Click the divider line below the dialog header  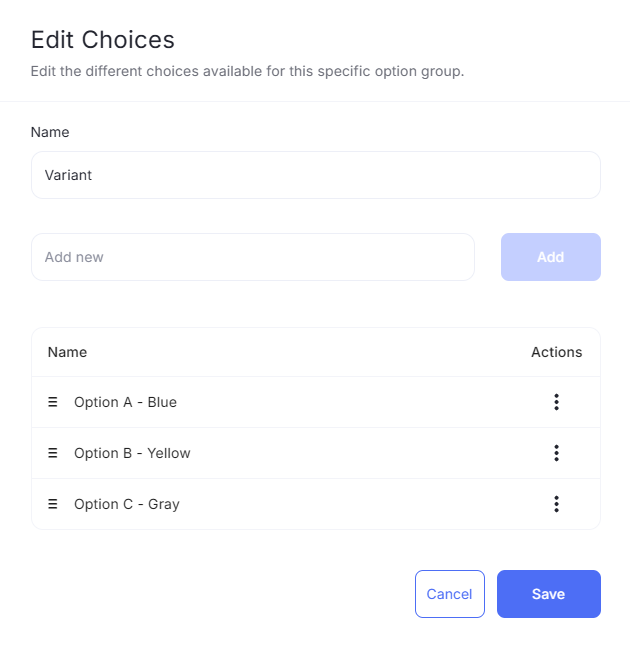315,101
